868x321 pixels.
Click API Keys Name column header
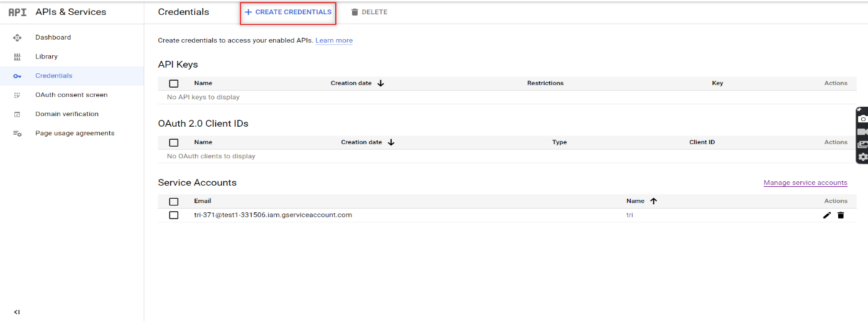coord(203,83)
